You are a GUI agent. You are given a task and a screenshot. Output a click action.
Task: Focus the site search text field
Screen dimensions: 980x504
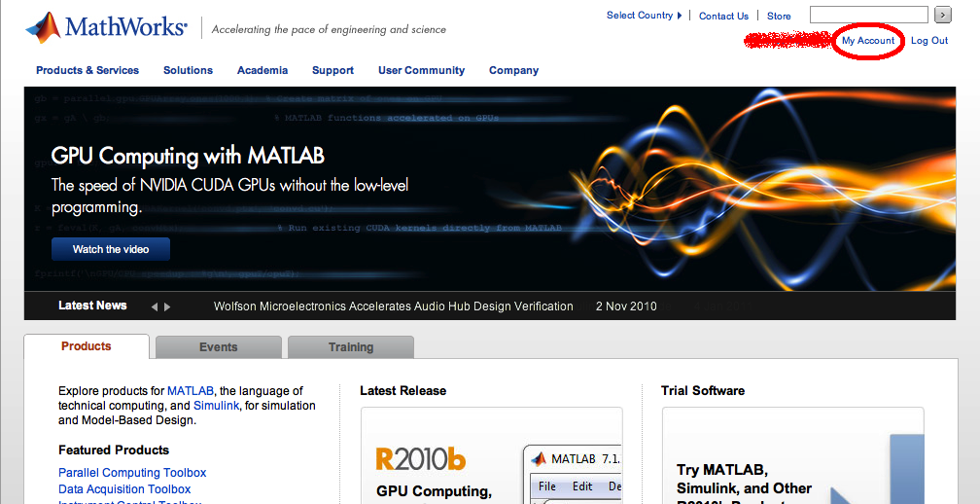click(868, 15)
